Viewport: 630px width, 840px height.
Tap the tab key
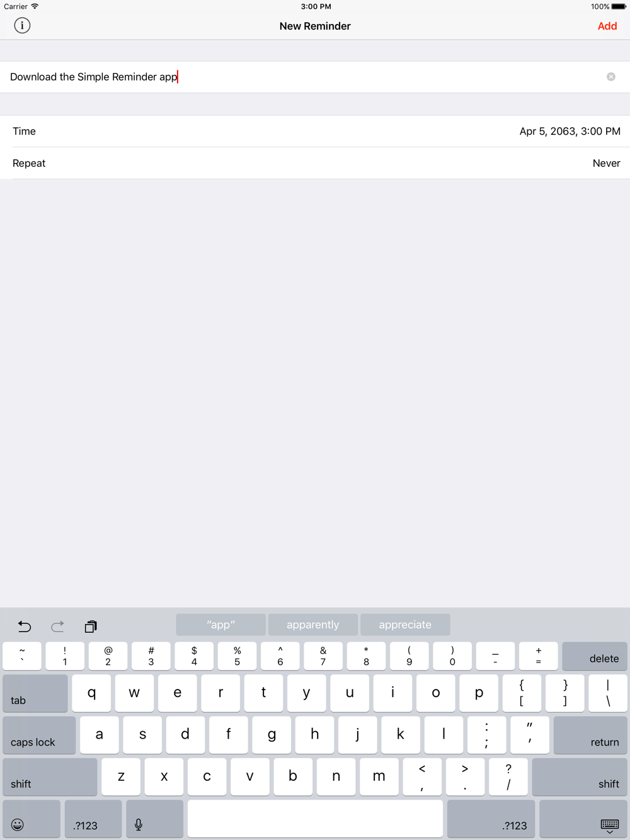click(x=35, y=693)
